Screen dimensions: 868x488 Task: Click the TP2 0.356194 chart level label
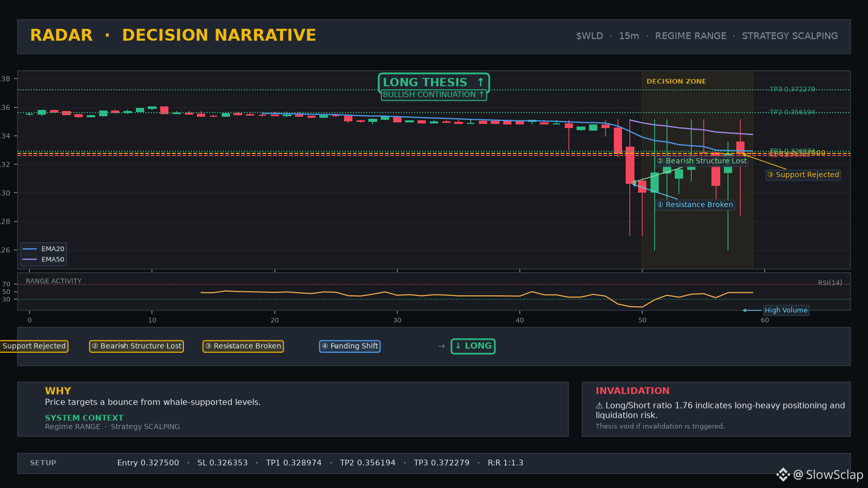coord(792,112)
